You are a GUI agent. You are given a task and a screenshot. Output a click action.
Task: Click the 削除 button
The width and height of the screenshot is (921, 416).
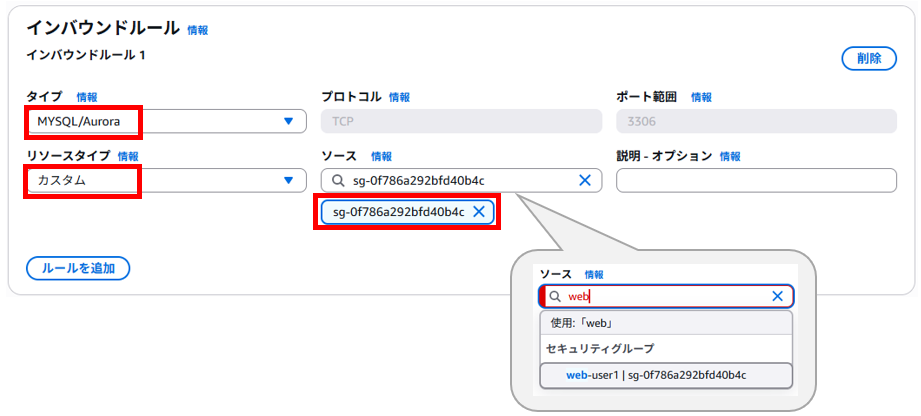(x=869, y=58)
